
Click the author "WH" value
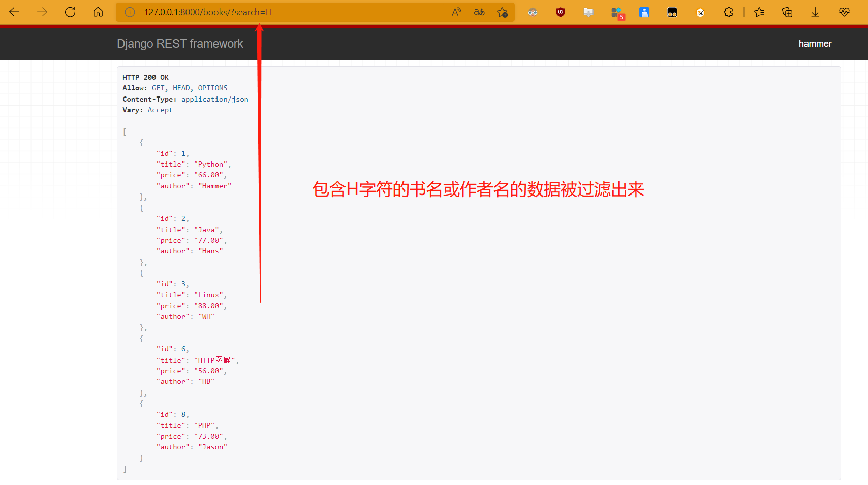(206, 316)
